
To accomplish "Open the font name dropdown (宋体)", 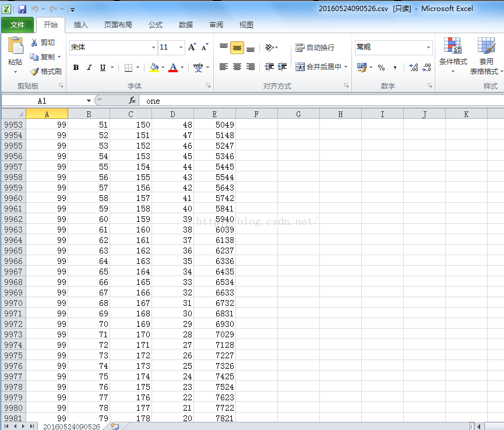I will click(x=154, y=48).
